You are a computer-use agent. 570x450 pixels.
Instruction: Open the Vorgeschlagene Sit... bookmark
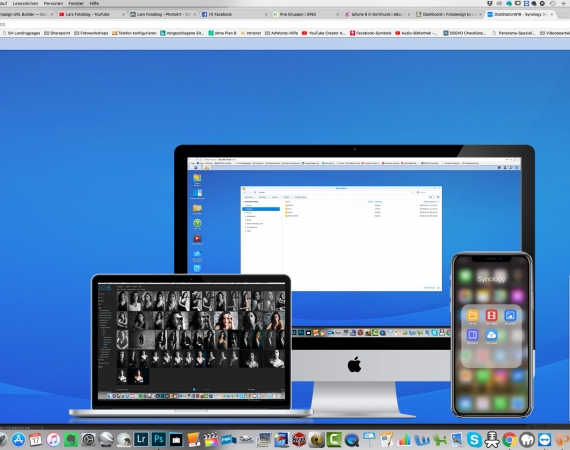pos(182,33)
